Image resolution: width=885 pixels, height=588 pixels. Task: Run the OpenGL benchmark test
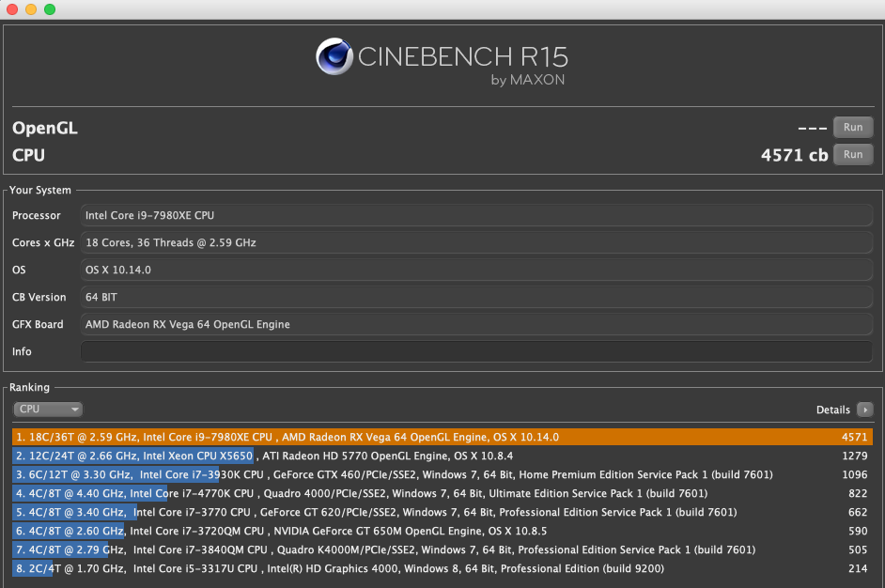point(853,127)
